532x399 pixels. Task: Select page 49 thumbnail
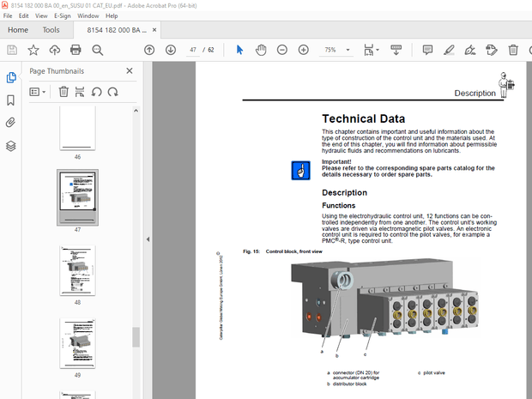77,343
